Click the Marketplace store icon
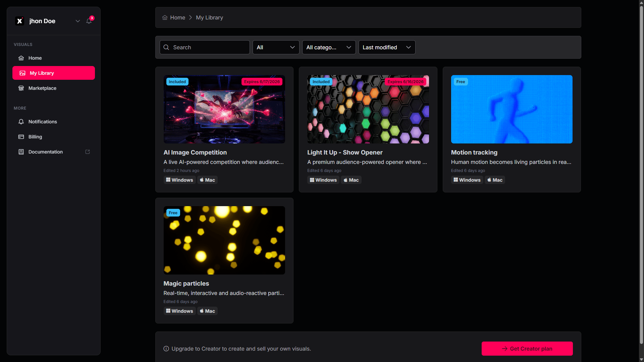 pyautogui.click(x=21, y=88)
